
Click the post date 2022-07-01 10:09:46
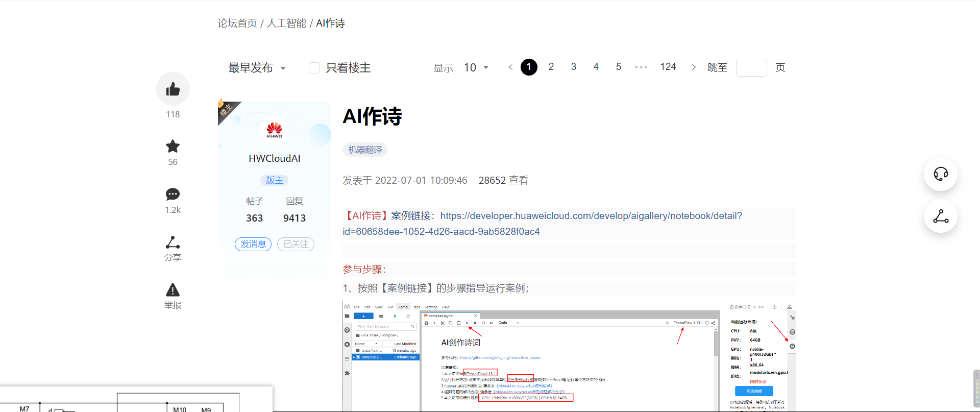(x=421, y=180)
